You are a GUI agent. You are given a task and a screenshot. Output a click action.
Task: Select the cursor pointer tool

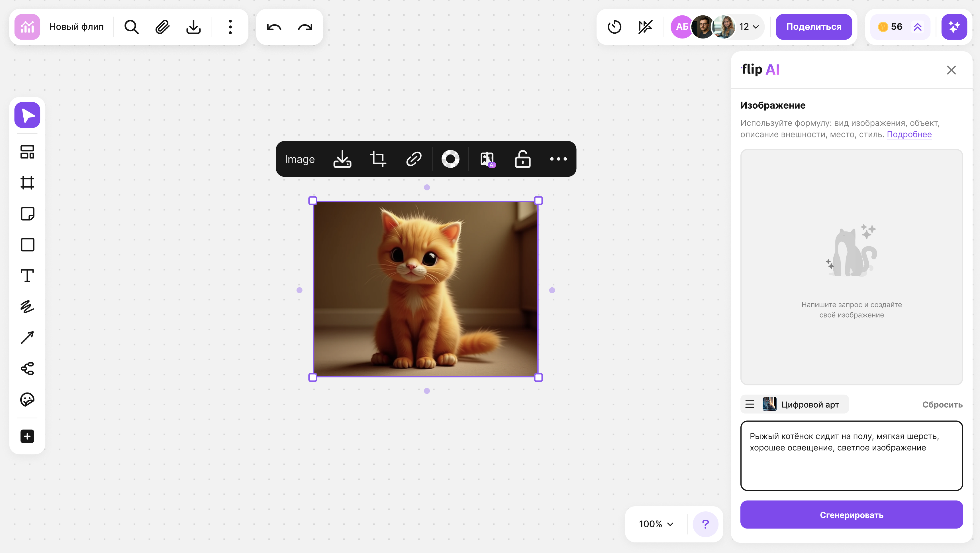(x=27, y=115)
